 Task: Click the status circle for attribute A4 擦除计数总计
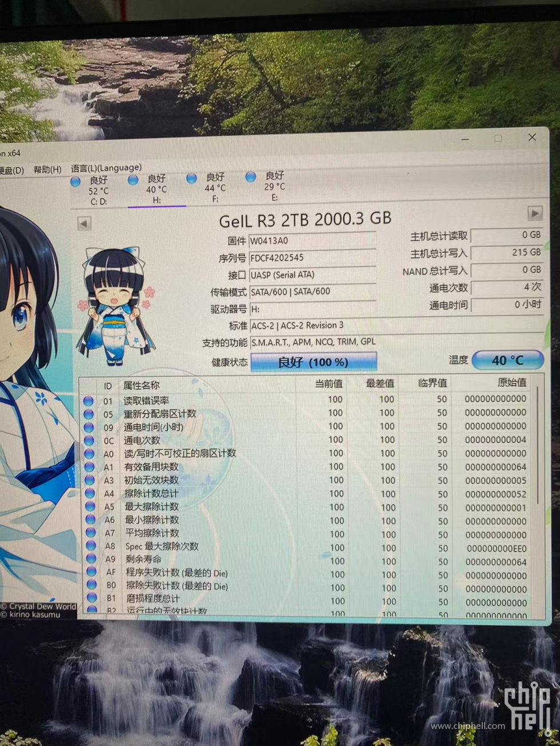(x=90, y=493)
